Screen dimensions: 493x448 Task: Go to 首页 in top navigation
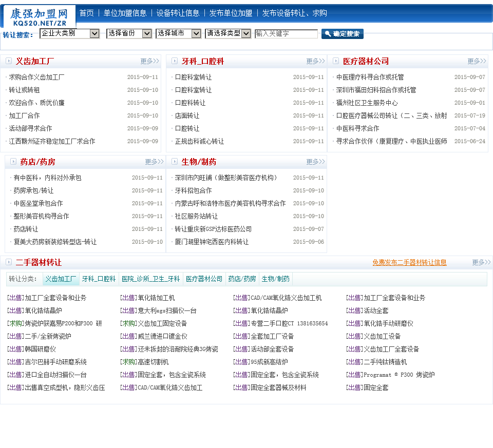pyautogui.click(x=87, y=13)
